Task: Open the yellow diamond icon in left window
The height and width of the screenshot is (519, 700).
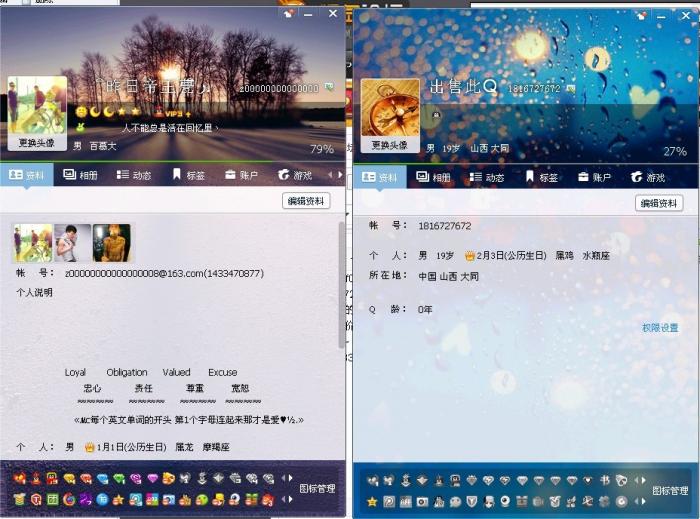Action: [x=69, y=478]
